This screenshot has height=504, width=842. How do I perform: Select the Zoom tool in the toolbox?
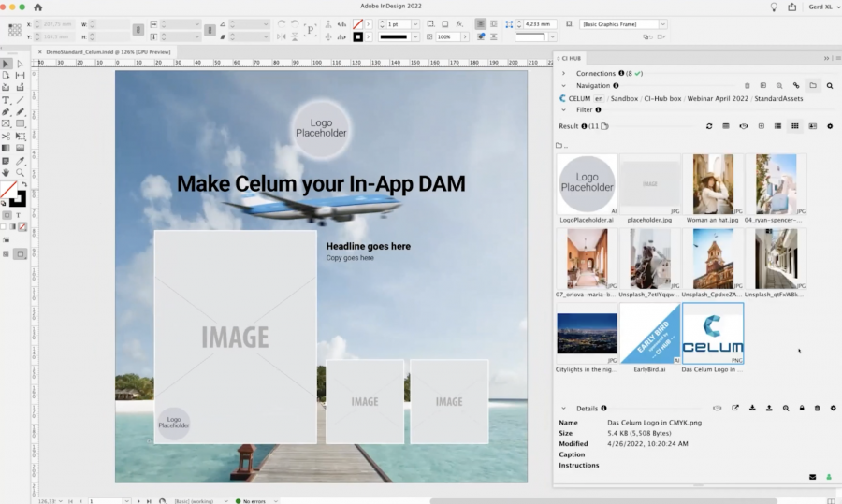pos(20,172)
